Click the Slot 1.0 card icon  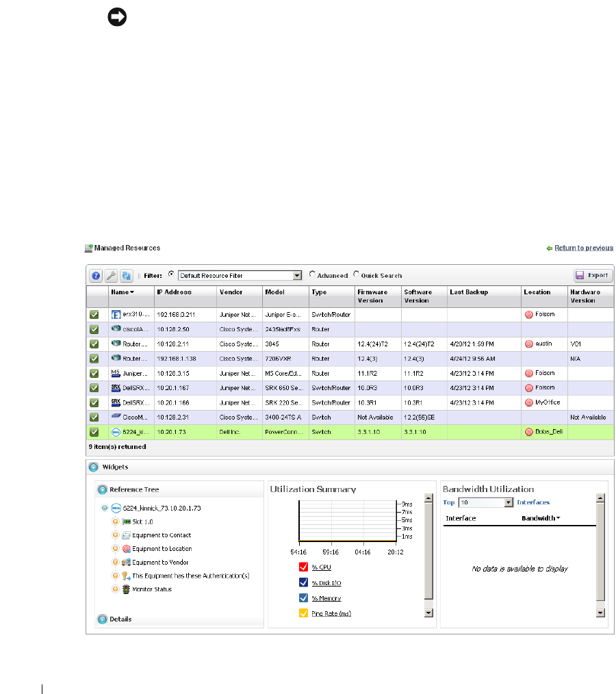126,522
